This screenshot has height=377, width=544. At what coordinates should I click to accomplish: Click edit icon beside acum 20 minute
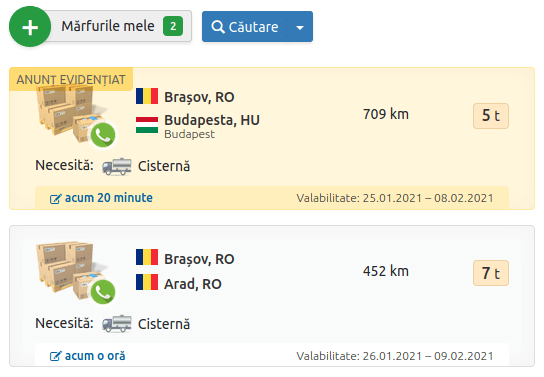(x=56, y=199)
